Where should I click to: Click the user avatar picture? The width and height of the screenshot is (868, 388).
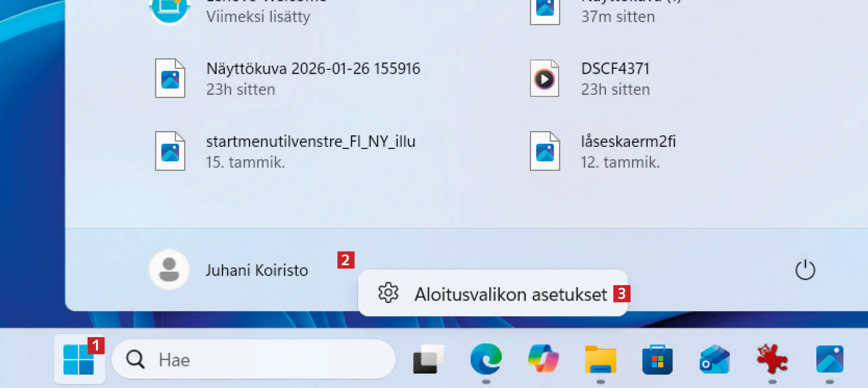click(x=169, y=270)
